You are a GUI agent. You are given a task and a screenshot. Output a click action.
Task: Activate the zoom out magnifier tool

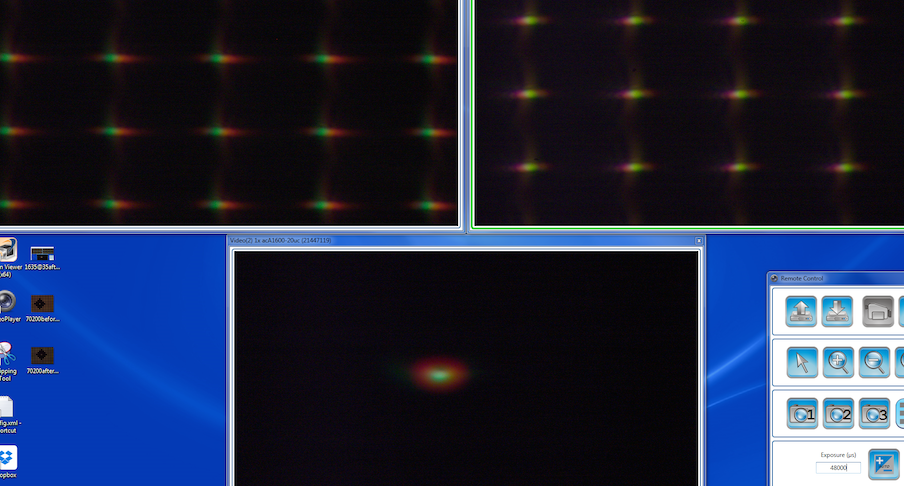tap(875, 362)
